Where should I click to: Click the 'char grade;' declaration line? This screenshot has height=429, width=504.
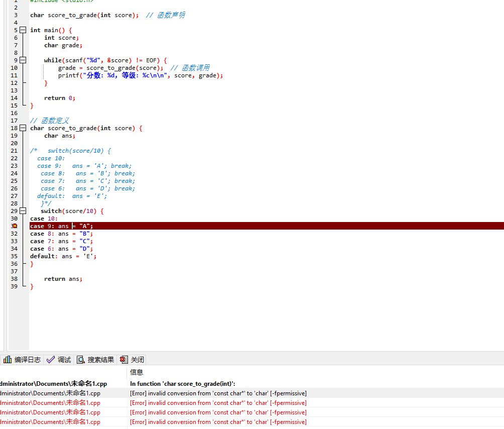[x=63, y=45]
